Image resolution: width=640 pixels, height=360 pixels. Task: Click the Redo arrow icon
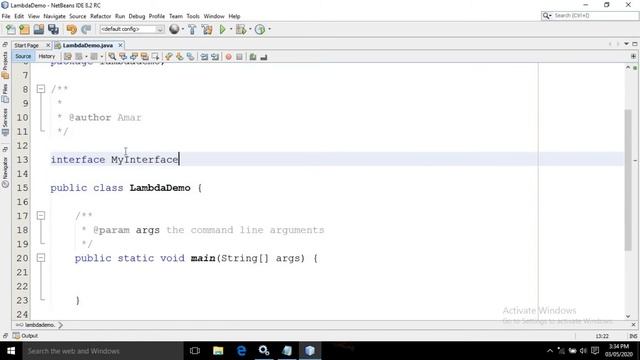(x=86, y=29)
